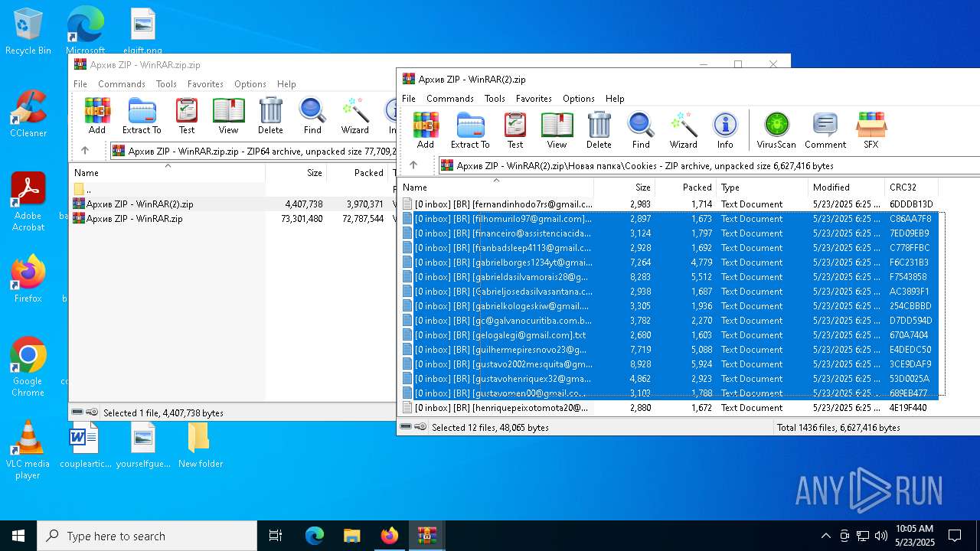980x551 pixels.
Task: Open Favorites menu in WinRAR(2).zip window
Action: (534, 99)
